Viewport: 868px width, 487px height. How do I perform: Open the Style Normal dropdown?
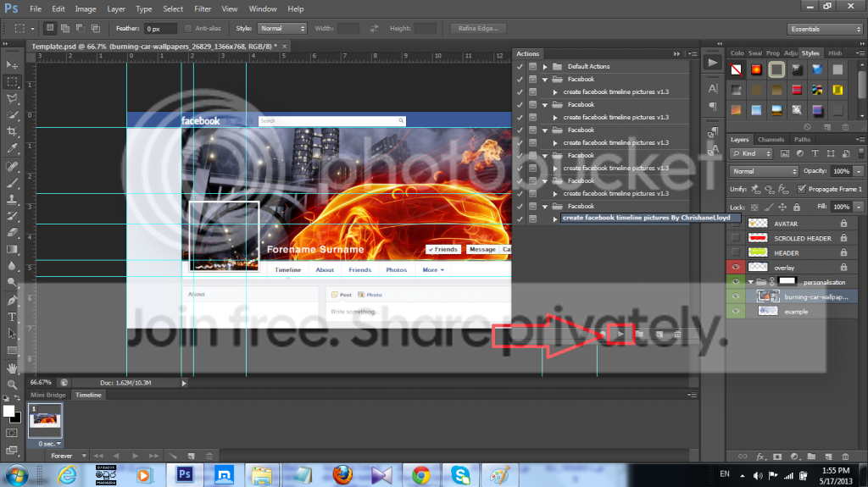click(x=282, y=28)
